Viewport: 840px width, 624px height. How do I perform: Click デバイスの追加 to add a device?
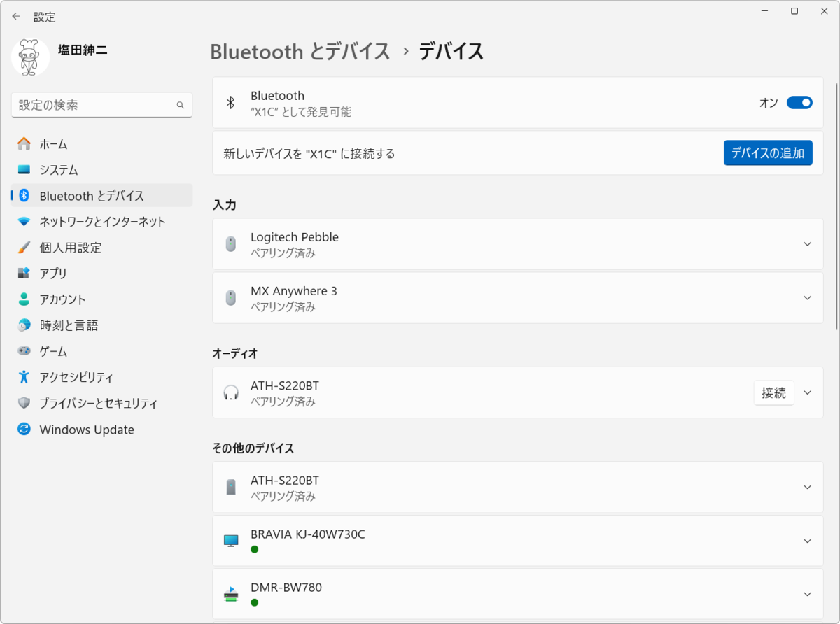(x=768, y=153)
